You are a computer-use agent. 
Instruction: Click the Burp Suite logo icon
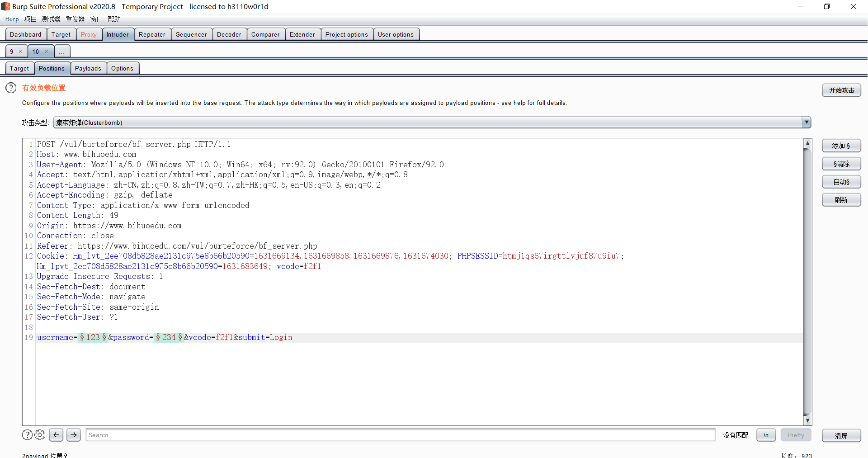[5, 6]
